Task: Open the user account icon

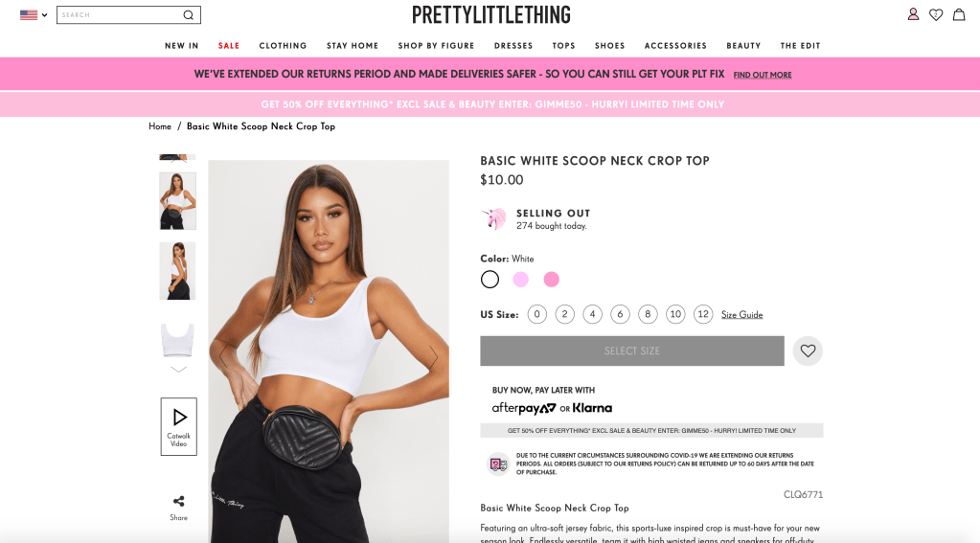Action: click(x=913, y=14)
